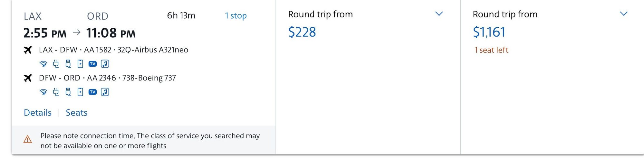Click the live TV icon for AA 1582
The image size is (644, 159).
tap(92, 64)
